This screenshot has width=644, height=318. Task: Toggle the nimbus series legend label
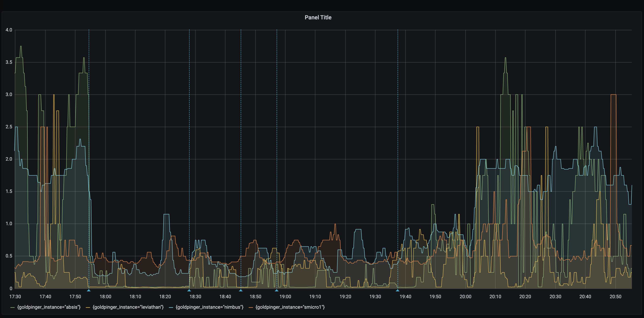tap(209, 307)
